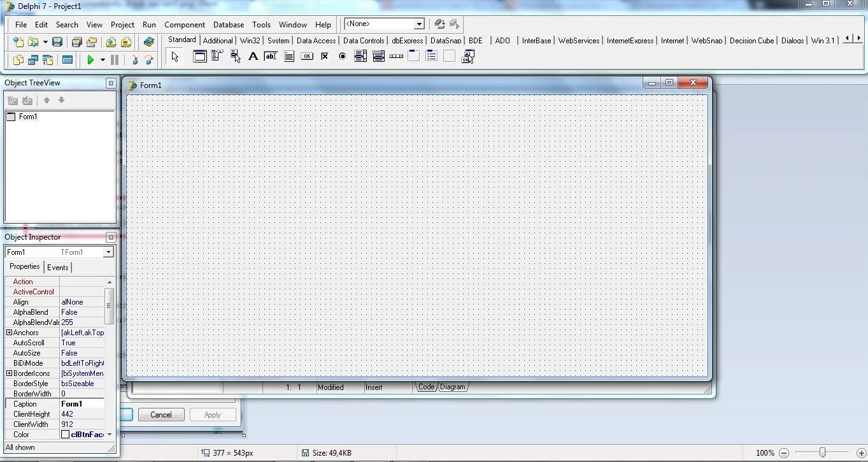The image size is (868, 462).
Task: Select the ScrollBar component icon
Action: pyautogui.click(x=396, y=56)
